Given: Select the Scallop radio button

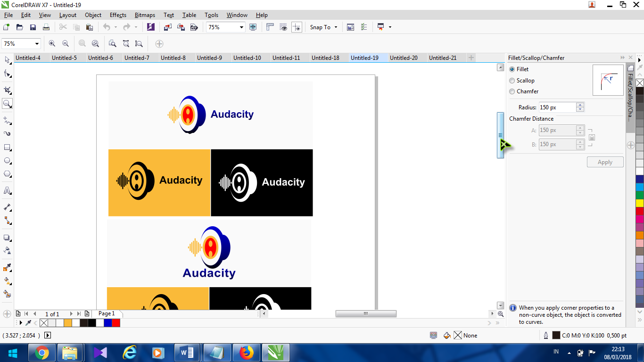Looking at the screenshot, I should (512, 81).
